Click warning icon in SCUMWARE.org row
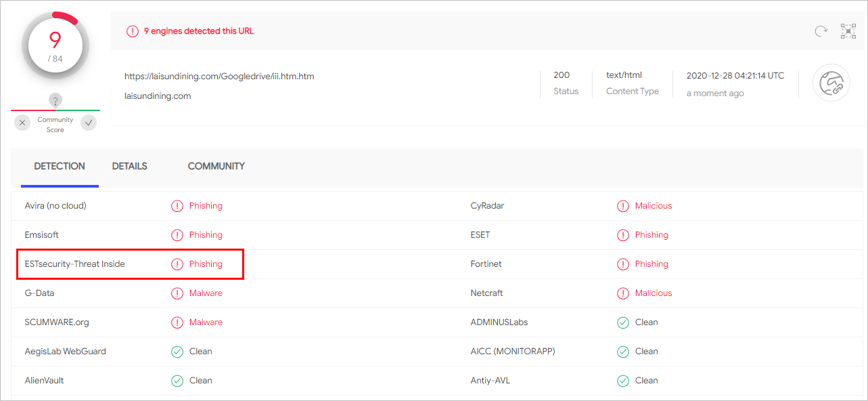This screenshot has width=868, height=401. 177,322
